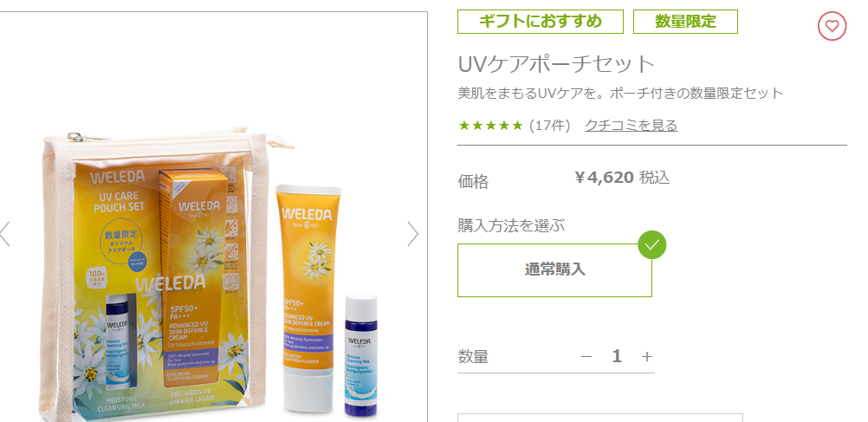Select the 通常購入 purchase option

(x=554, y=270)
